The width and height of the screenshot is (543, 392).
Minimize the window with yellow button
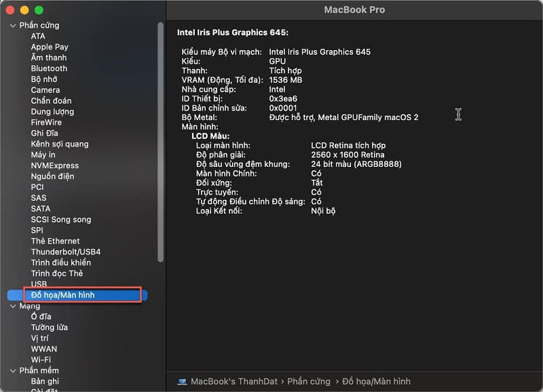24,10
